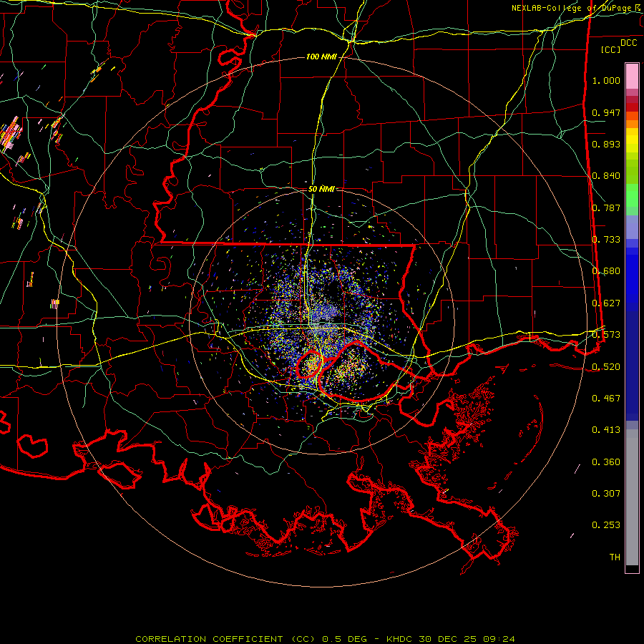Screen dimensions: 644x644
Task: Select the 0.413 legend value
Action: pos(606,430)
